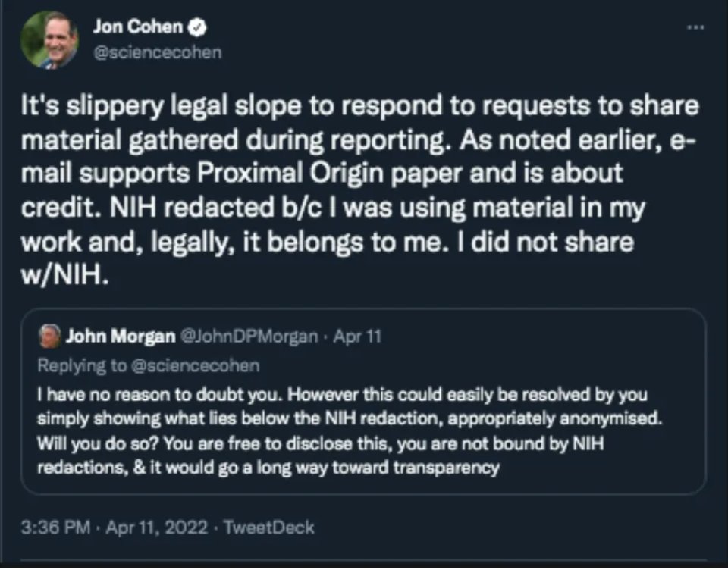The height and width of the screenshot is (573, 728).
Task: Click the verified badge beside Jon Cohen
Action: click(x=196, y=27)
